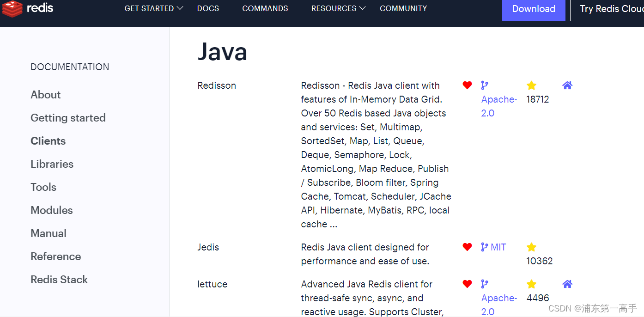
Task: Click the DOCUMENTATION sidebar heading
Action: 70,67
